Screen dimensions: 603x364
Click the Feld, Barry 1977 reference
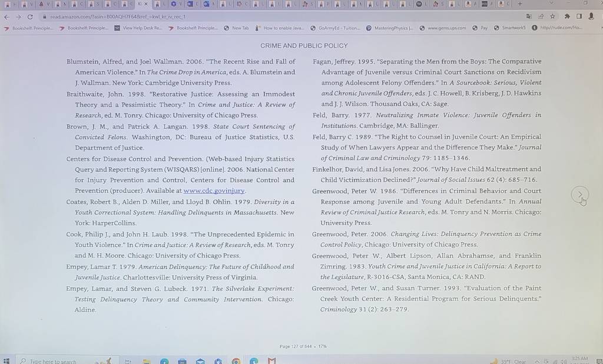pos(427,120)
